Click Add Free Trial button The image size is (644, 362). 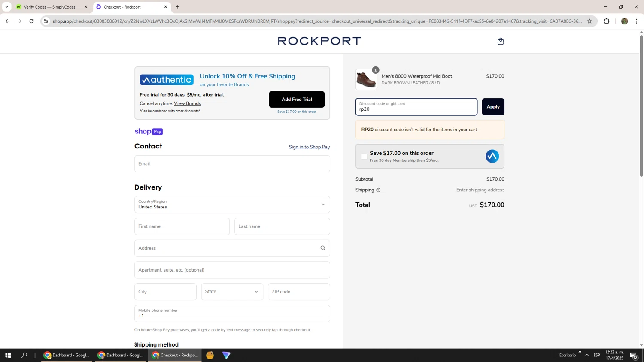297,100
